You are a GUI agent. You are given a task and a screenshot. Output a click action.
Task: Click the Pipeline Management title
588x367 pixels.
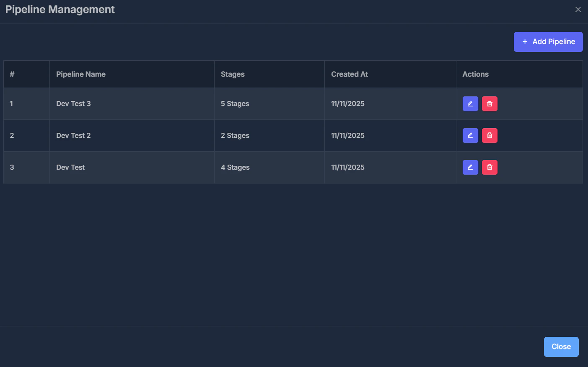pos(60,9)
